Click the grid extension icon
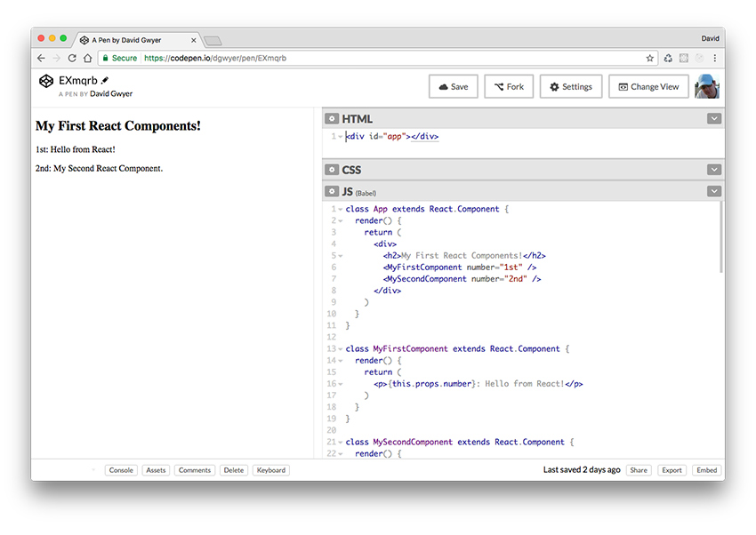Screen dimensions: 756x535 (684, 58)
